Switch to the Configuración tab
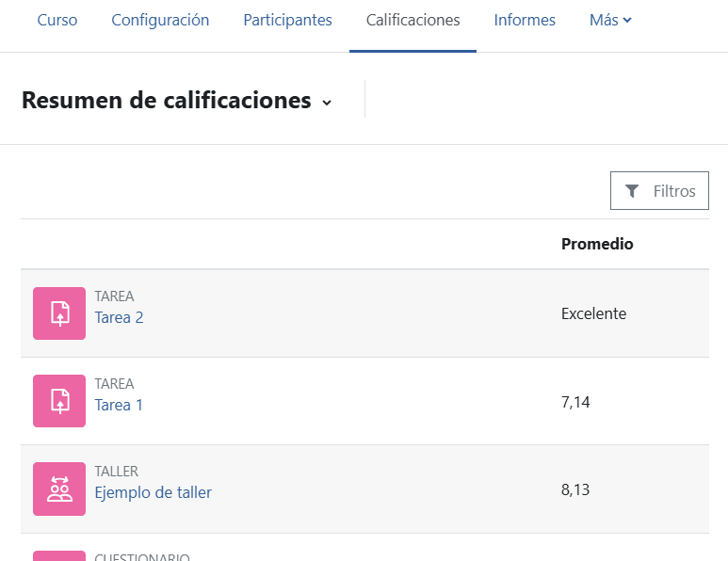Screen dimensions: 728x561 160,20
